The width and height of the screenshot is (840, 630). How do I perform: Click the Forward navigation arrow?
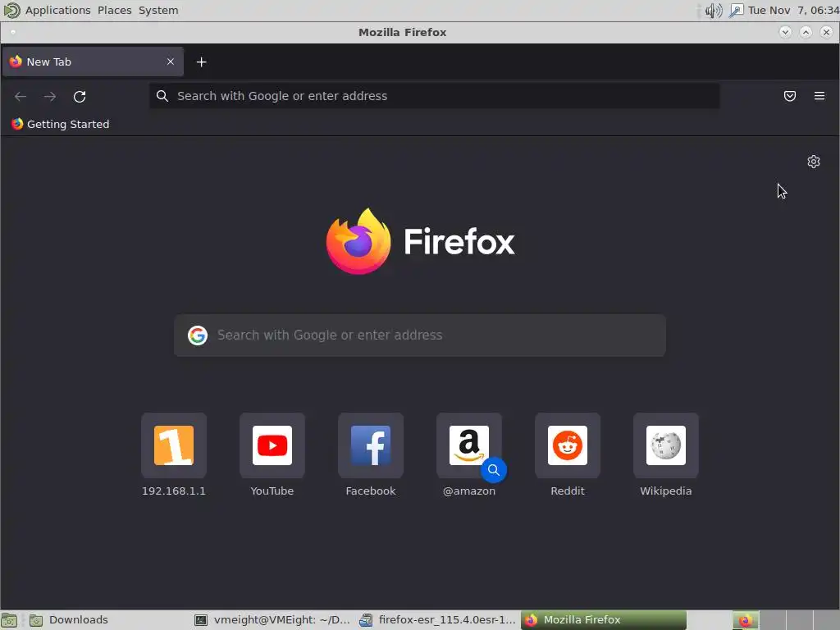tap(50, 97)
